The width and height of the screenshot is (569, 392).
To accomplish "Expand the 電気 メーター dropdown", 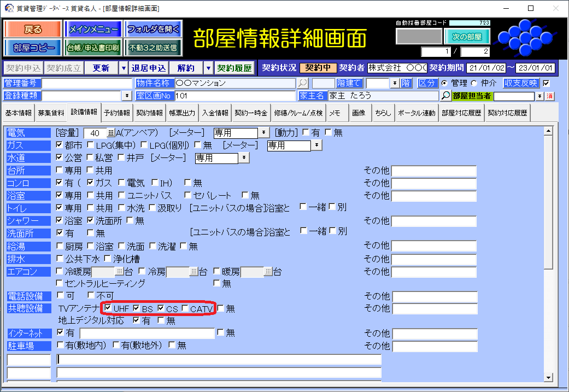I will click(263, 133).
